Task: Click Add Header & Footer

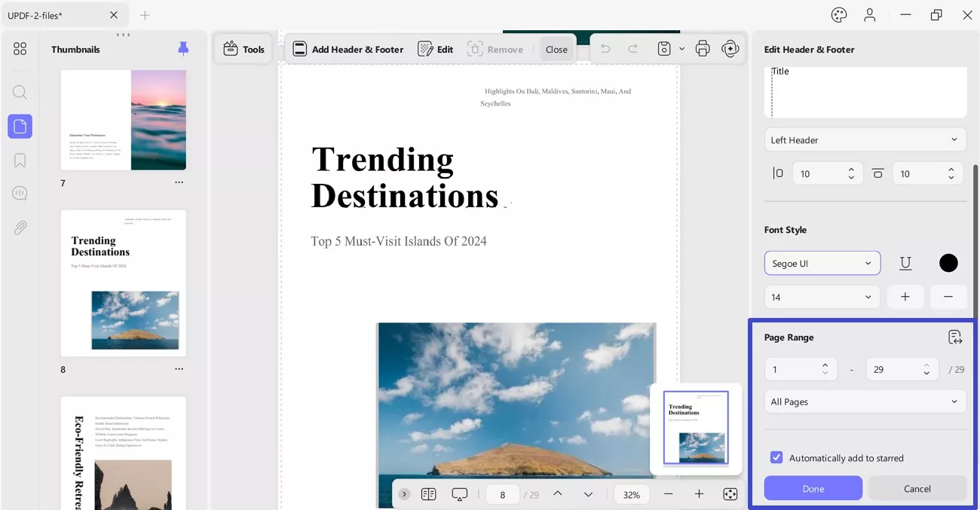Action: pyautogui.click(x=348, y=49)
